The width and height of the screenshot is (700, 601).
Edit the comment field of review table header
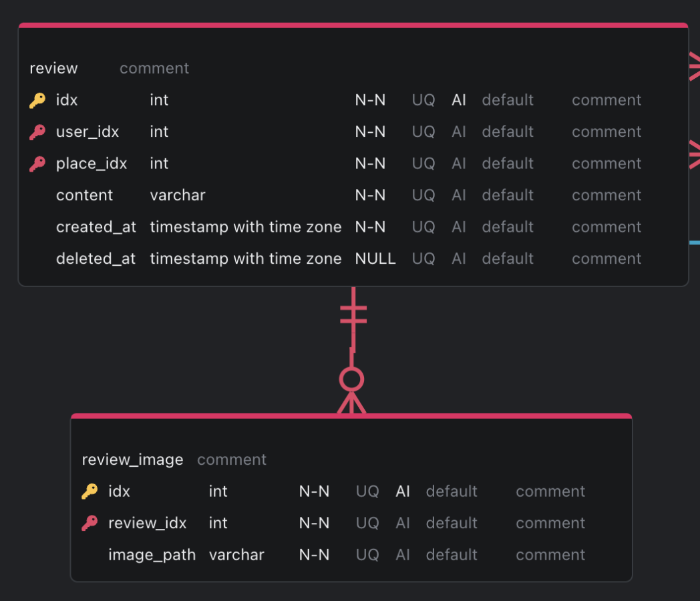(154, 68)
